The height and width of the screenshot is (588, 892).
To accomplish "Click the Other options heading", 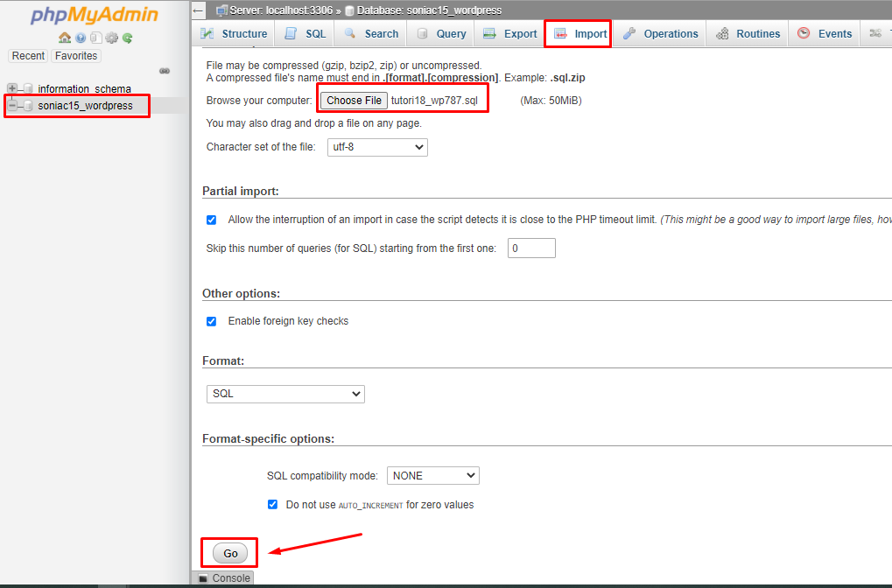I will 242,293.
